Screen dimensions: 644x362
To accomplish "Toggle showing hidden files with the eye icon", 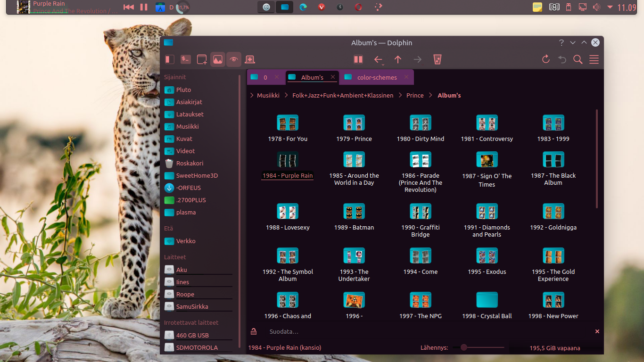I will pos(234,59).
